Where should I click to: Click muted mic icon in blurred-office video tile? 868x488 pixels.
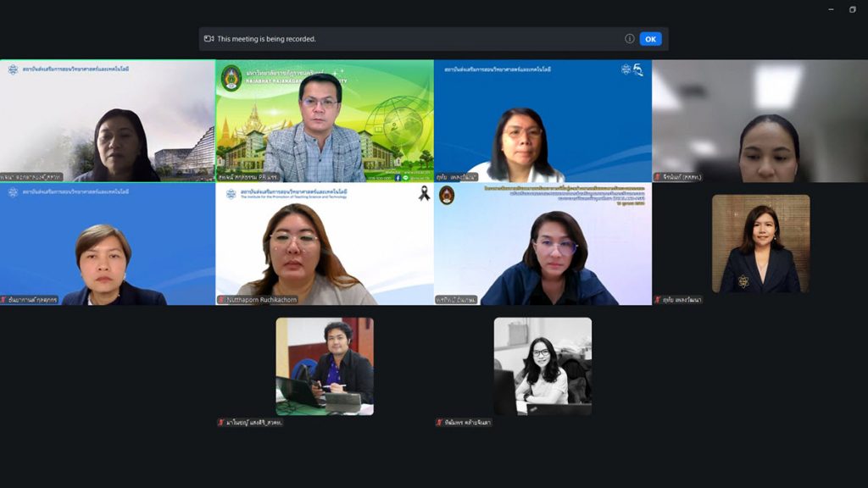click(658, 177)
